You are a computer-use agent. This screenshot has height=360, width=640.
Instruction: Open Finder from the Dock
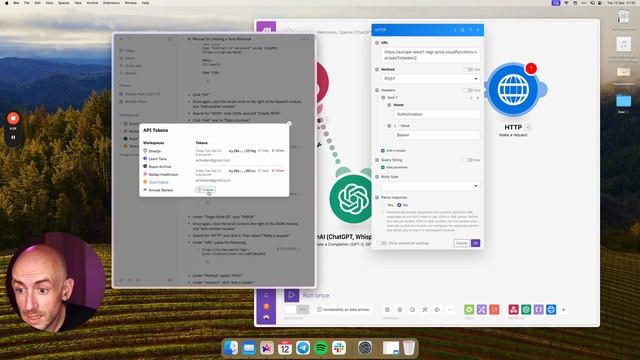(x=231, y=348)
